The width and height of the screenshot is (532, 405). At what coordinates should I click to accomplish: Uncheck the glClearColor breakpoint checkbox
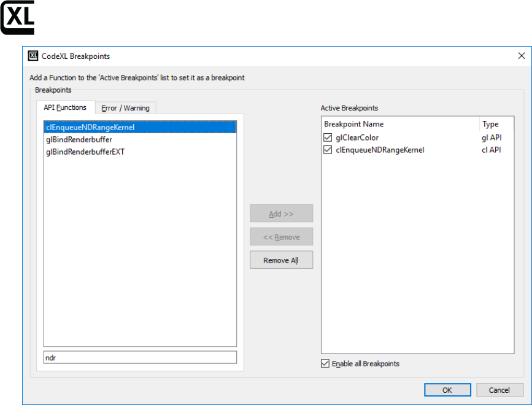(x=328, y=137)
